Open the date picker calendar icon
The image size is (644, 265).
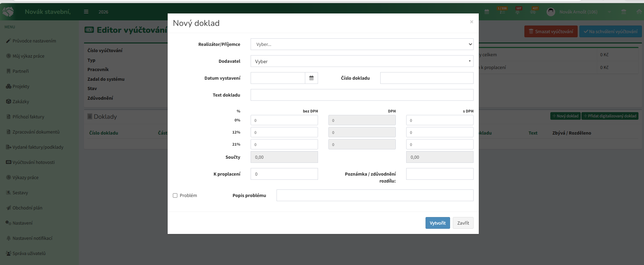click(x=311, y=78)
